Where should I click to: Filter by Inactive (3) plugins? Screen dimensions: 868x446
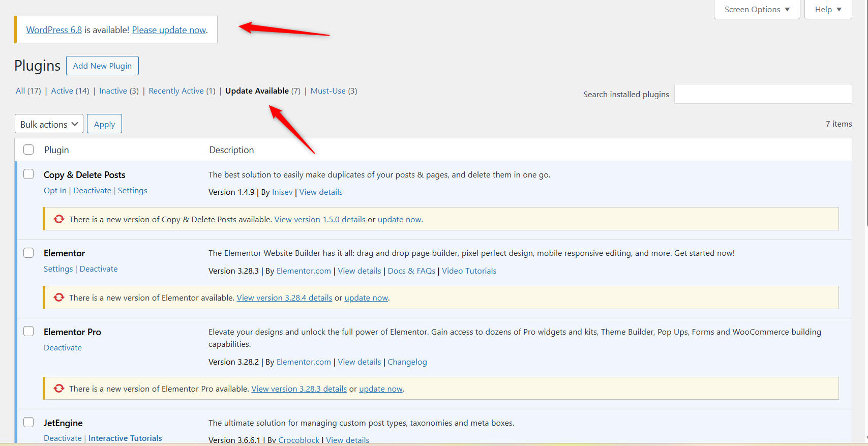tap(119, 91)
